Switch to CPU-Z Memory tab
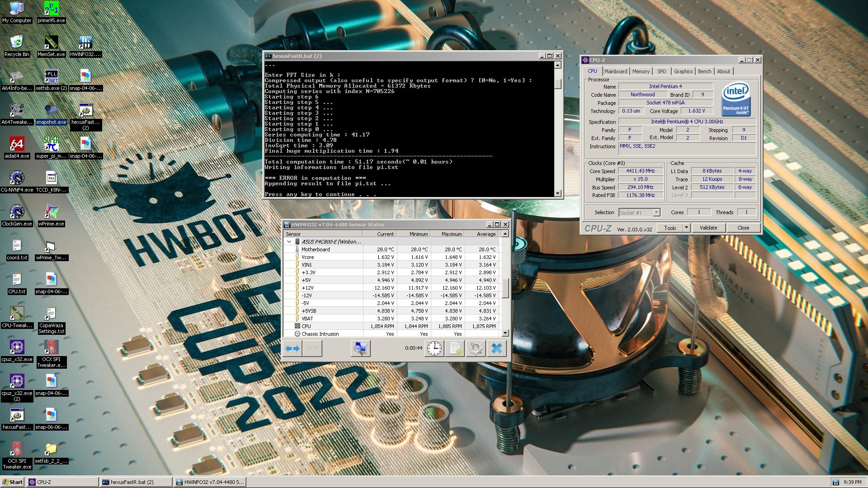Image resolution: width=868 pixels, height=488 pixels. (x=641, y=71)
